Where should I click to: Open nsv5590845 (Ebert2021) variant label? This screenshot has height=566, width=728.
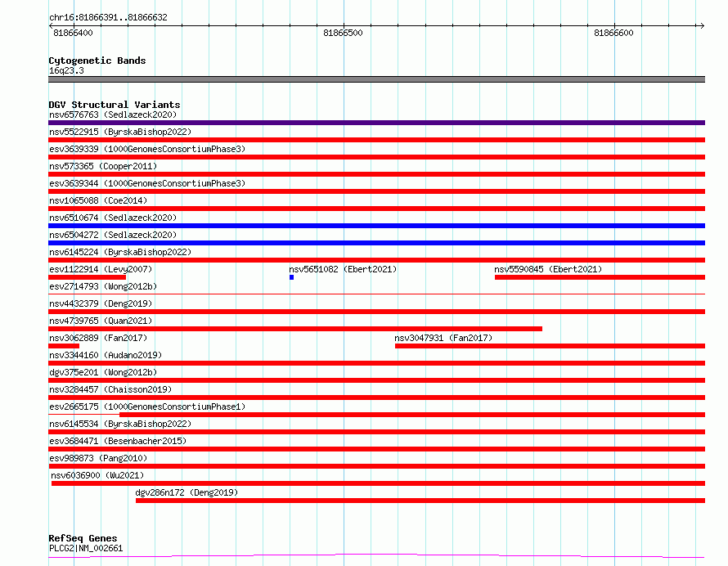(548, 269)
